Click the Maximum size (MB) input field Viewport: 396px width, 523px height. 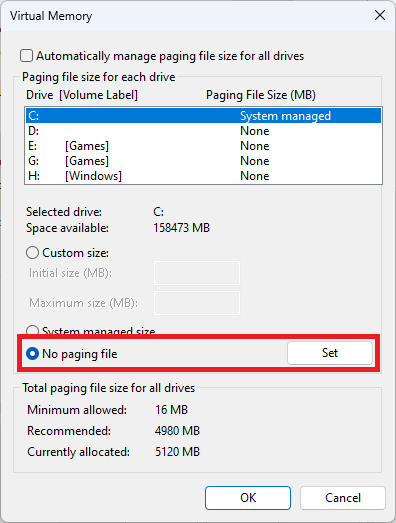pyautogui.click(x=197, y=303)
